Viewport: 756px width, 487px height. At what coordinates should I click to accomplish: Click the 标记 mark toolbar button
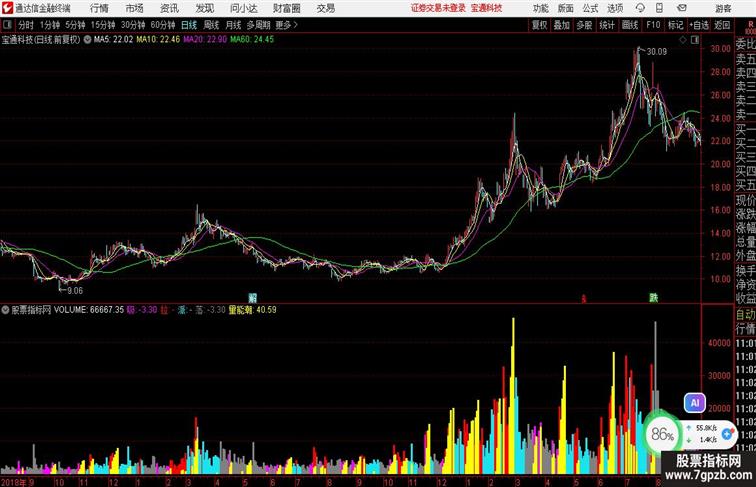675,25
